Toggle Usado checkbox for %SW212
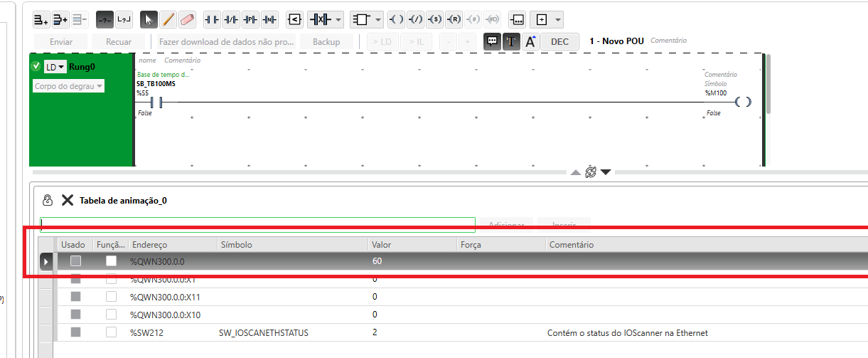The image size is (868, 358). tap(75, 332)
